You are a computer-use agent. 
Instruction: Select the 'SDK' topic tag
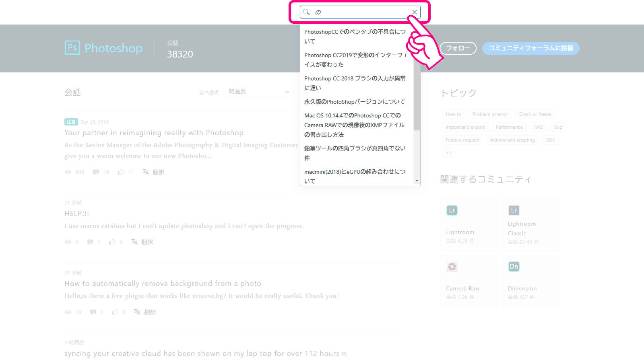[550, 140]
